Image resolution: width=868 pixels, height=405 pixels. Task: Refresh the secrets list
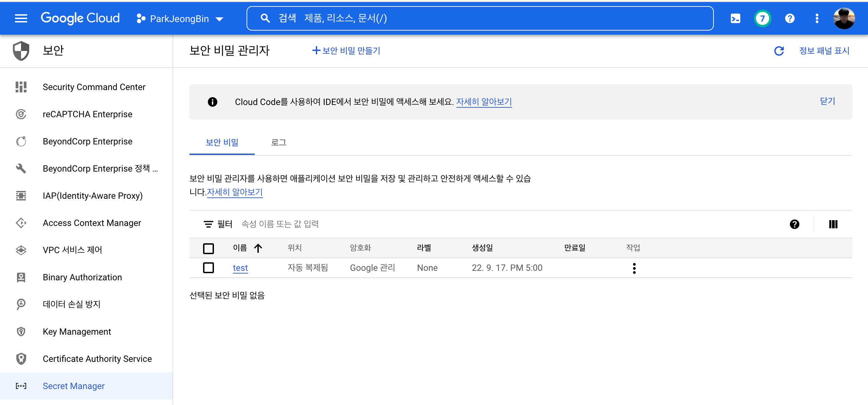point(779,51)
